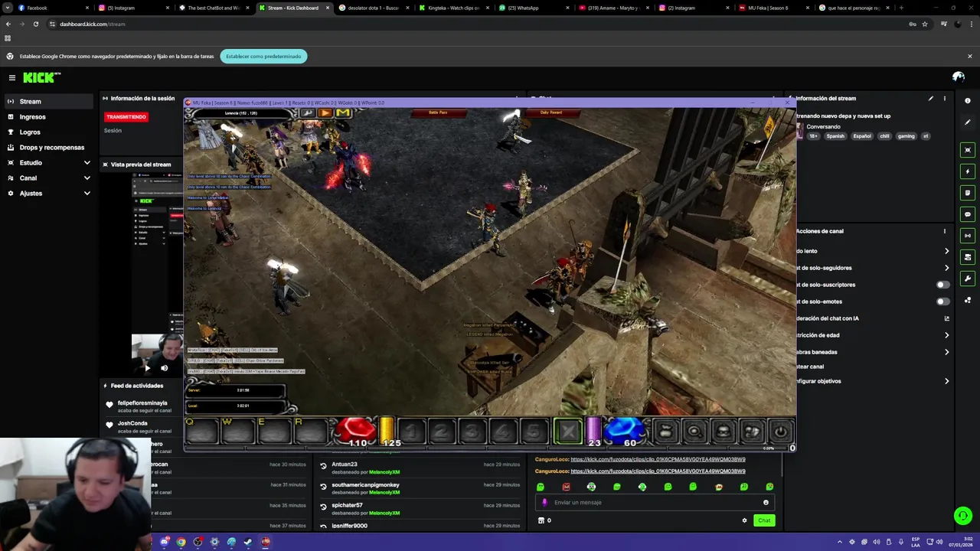
Task: Click the focus frame icon in right rail
Action: point(968,150)
